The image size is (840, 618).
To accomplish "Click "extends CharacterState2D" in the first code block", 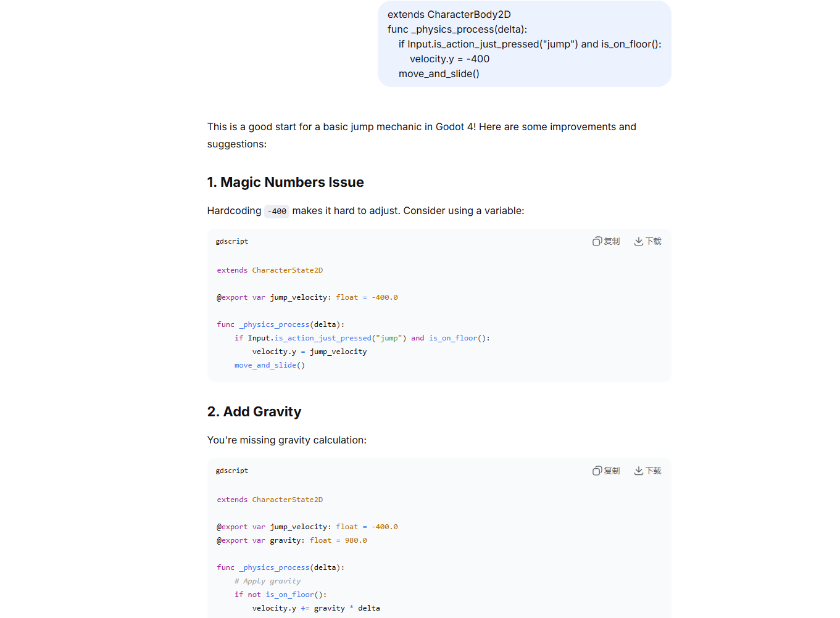I will [x=270, y=270].
